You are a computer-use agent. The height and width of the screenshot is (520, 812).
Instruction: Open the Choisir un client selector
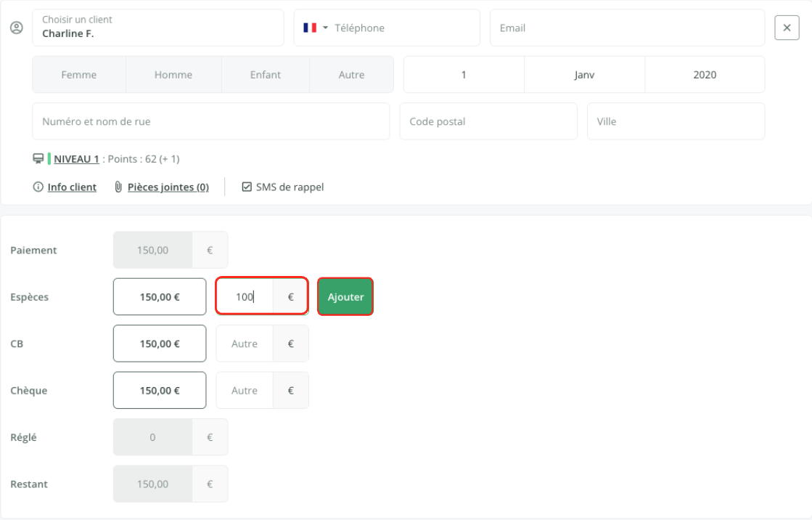(158, 28)
